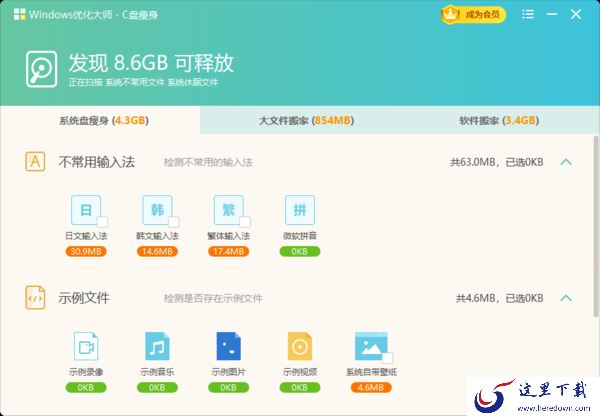Click the Traditional Chinese input method icon
This screenshot has width=600, height=416.
(229, 210)
